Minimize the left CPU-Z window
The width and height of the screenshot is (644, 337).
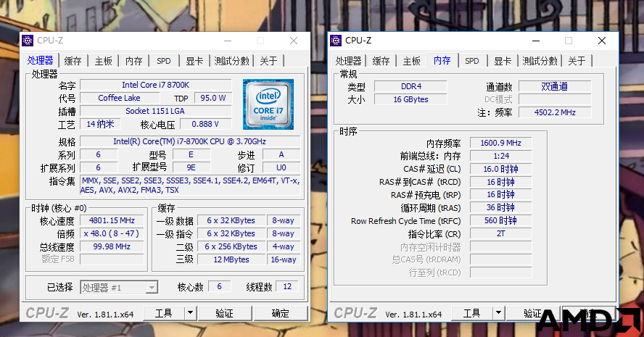(228, 41)
